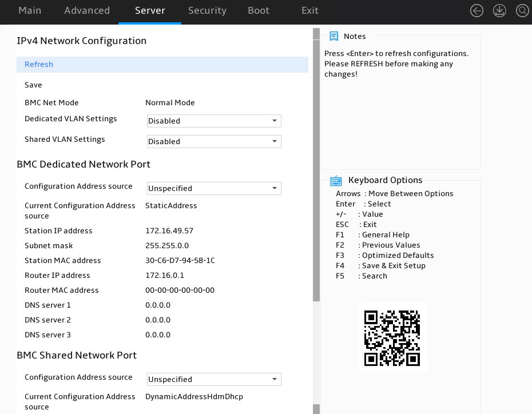Go to the Boot tab
The image size is (532, 414).
pos(259,10)
